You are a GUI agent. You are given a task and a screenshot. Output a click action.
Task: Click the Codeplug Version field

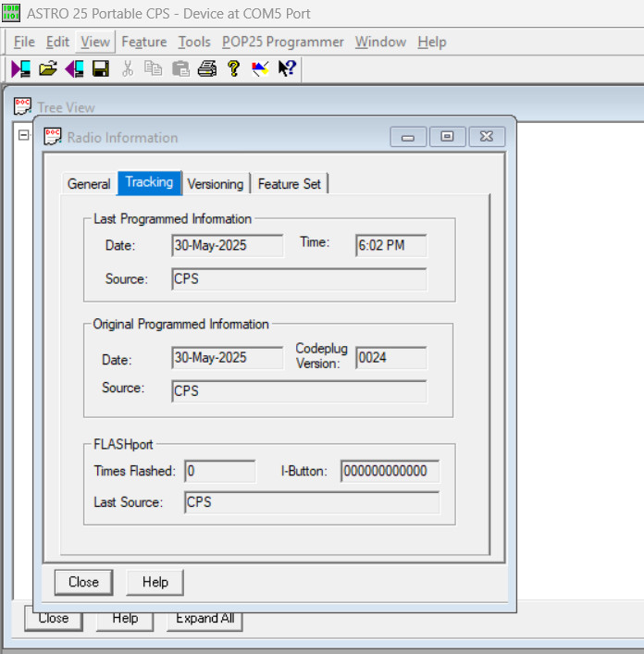coord(391,358)
